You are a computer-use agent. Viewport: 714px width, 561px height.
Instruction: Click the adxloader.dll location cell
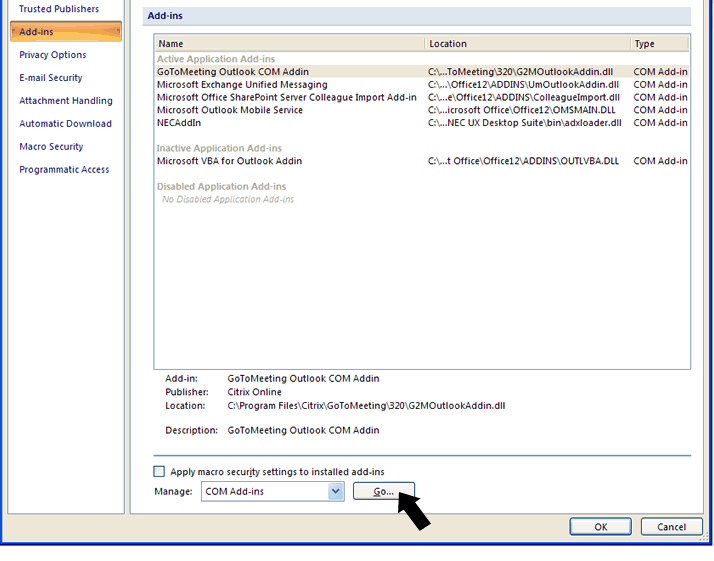coord(525,122)
